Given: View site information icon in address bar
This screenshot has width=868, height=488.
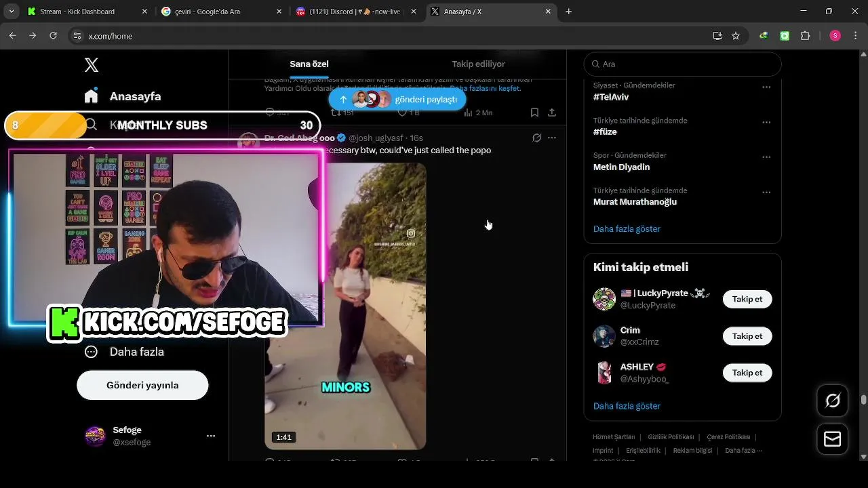Looking at the screenshot, I should [78, 36].
